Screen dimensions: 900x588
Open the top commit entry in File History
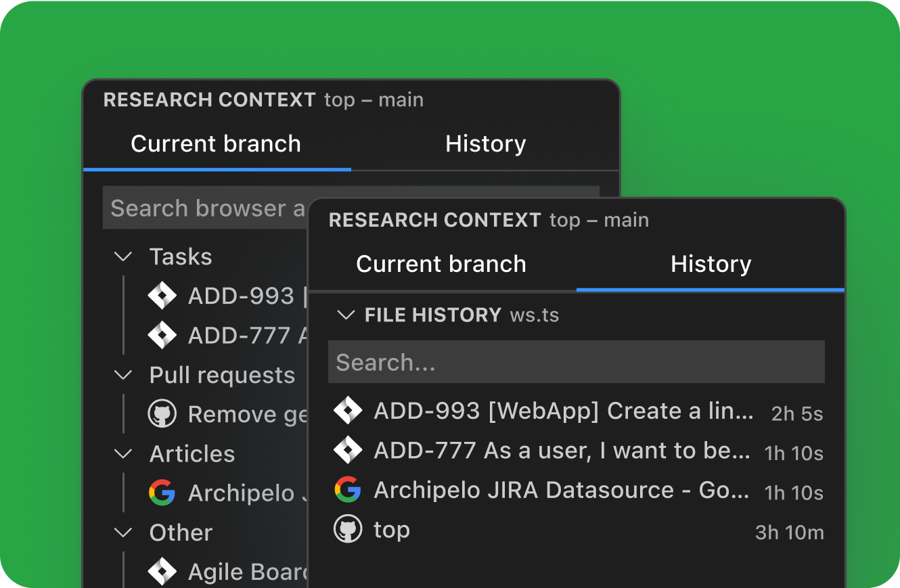[392, 529]
